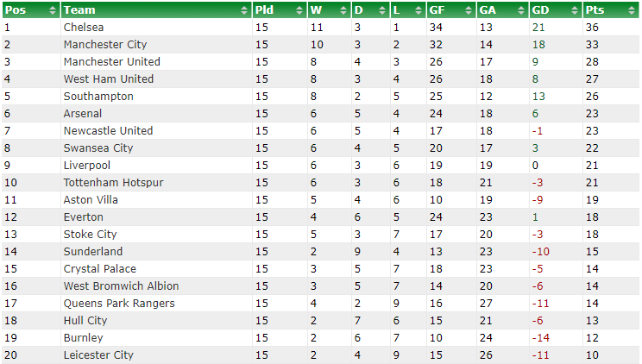Click the Southampton team name
Image resolution: width=642 pixels, height=364 pixels.
coord(98,97)
